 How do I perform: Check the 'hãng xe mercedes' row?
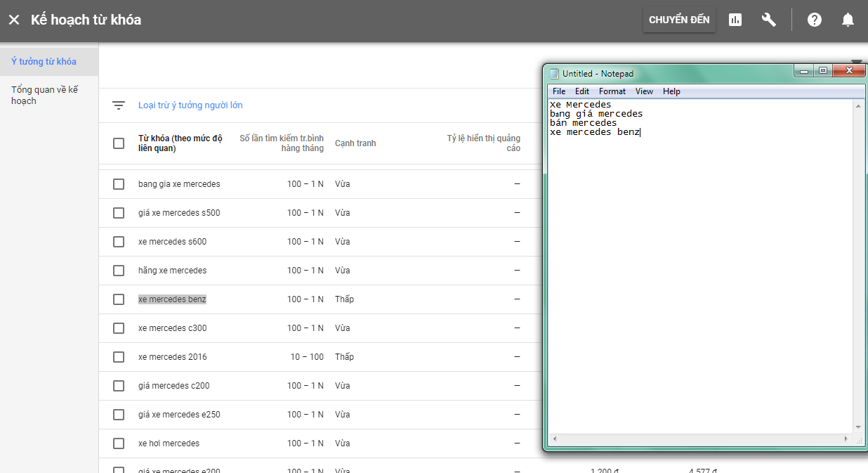point(119,271)
